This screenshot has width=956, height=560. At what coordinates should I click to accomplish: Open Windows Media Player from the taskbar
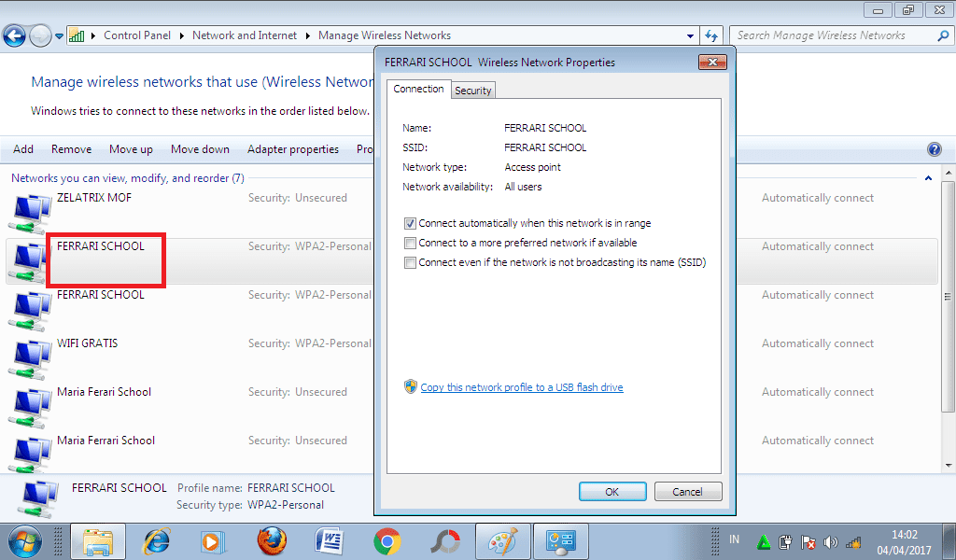pyautogui.click(x=213, y=540)
